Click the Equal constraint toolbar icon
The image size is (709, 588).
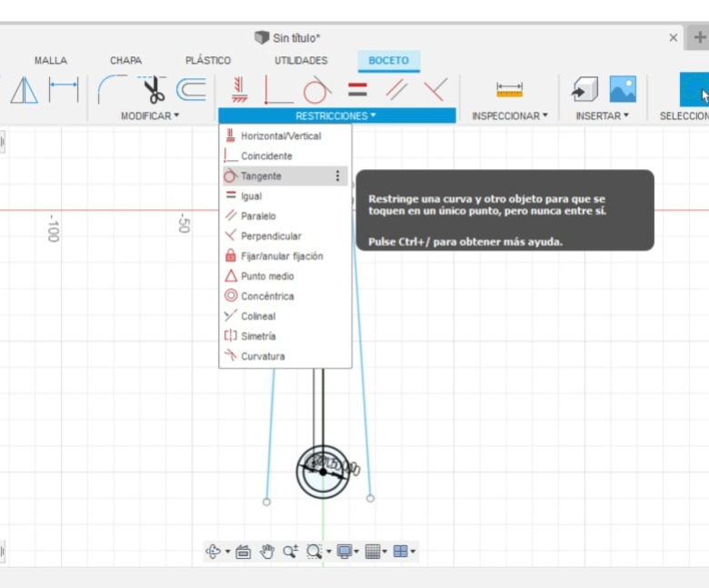click(357, 89)
